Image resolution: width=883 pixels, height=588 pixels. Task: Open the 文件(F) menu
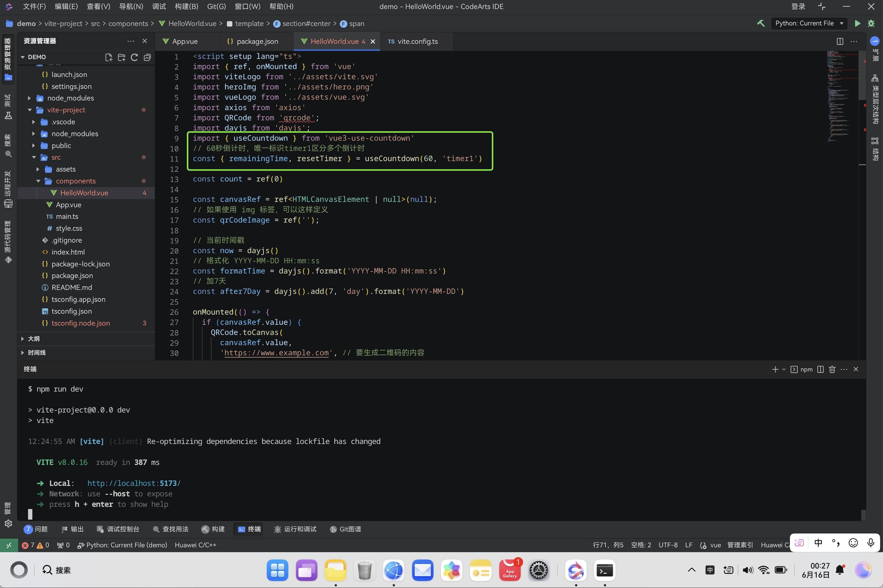coord(34,6)
